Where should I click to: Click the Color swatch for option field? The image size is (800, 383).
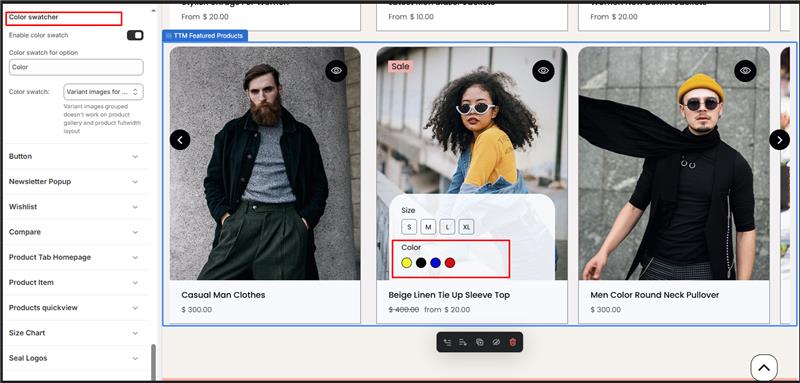pyautogui.click(x=76, y=67)
